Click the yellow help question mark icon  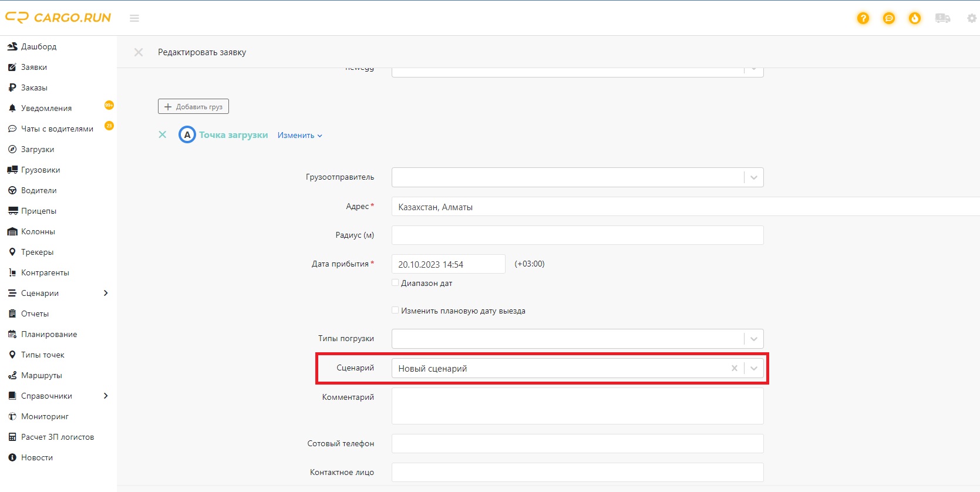tap(863, 18)
